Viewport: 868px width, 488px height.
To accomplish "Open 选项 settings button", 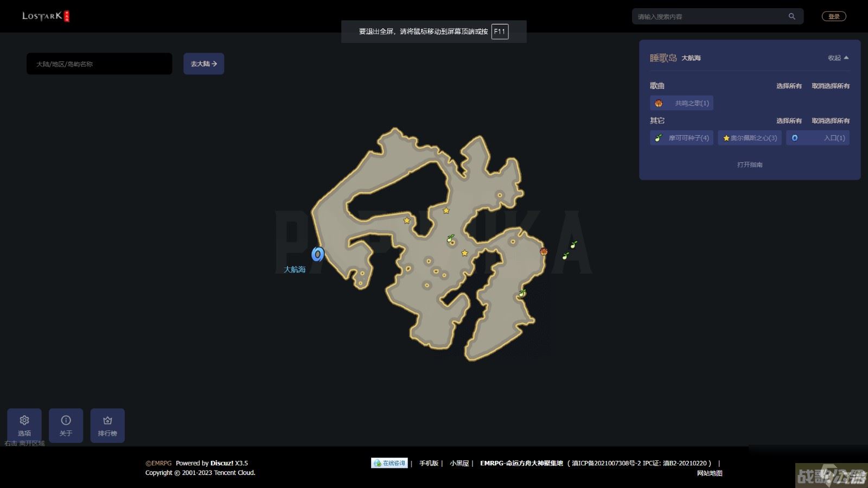I will coord(24,426).
